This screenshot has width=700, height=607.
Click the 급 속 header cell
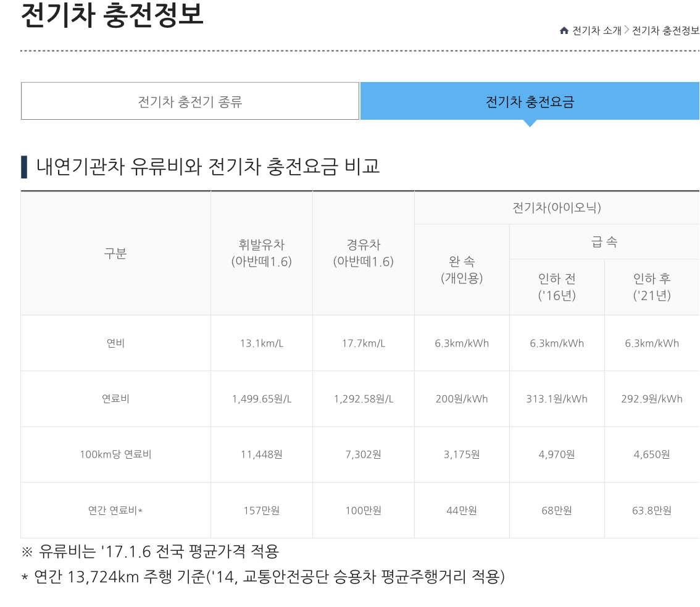[x=604, y=241]
